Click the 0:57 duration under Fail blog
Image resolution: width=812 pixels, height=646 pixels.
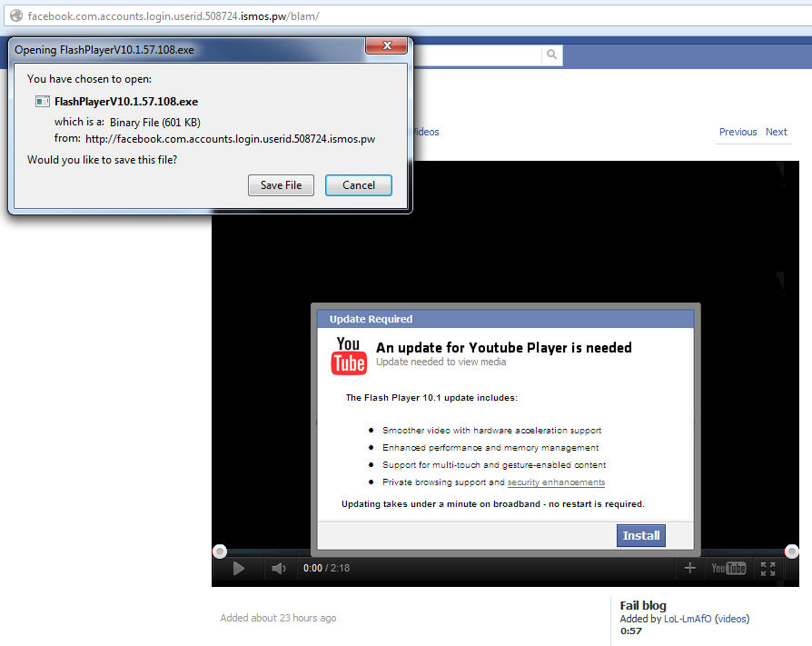pos(630,631)
